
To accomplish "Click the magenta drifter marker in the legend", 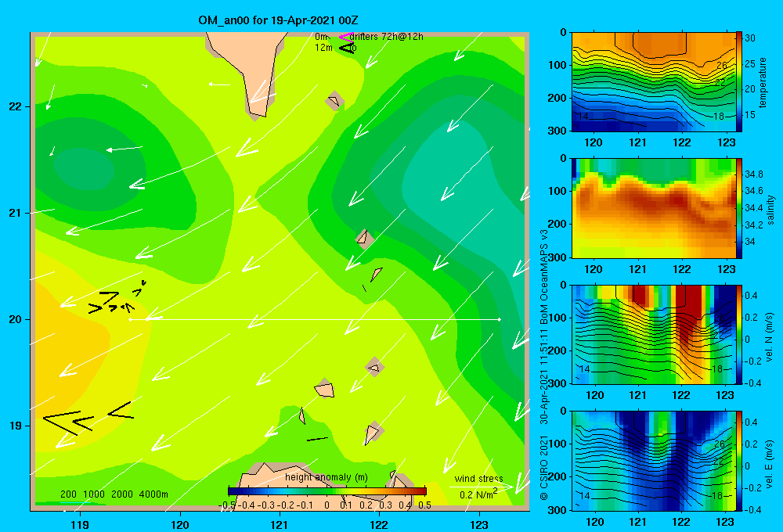I will click(345, 37).
